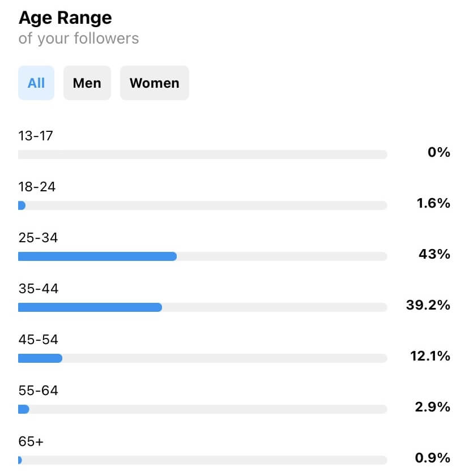Image resolution: width=469 pixels, height=476 pixels.
Task: Click the 35-44 age label
Action: point(38,289)
